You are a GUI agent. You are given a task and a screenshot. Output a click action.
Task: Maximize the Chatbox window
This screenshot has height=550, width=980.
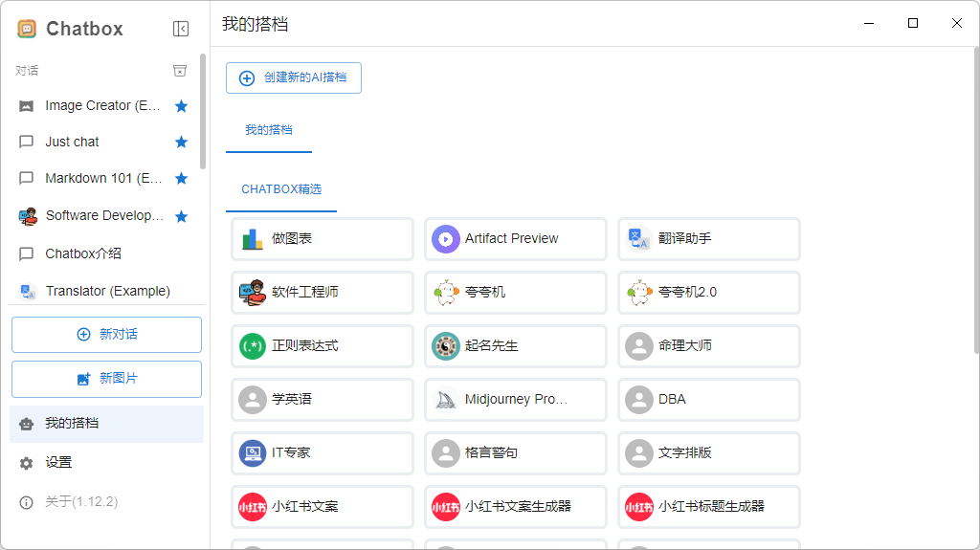(x=913, y=23)
